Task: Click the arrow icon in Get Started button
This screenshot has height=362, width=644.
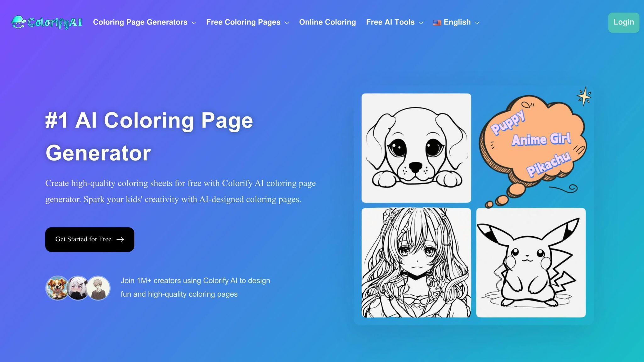Action: pos(120,239)
